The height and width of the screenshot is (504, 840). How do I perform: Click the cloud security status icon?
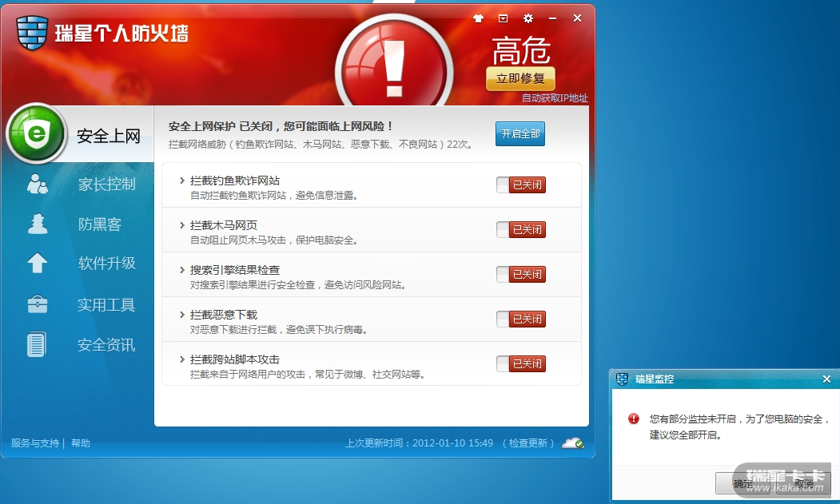(573, 443)
